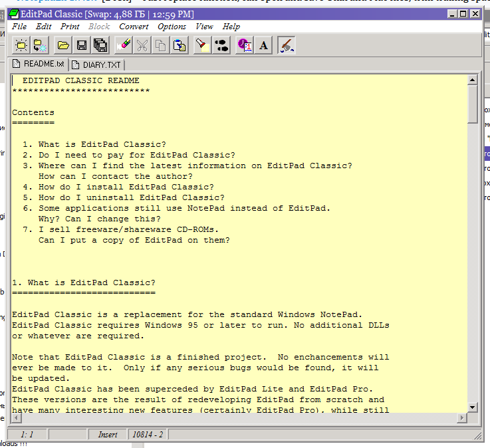Click line '5. How do I uninstall EditPad Classic?'
490x448 pixels.
tap(124, 197)
